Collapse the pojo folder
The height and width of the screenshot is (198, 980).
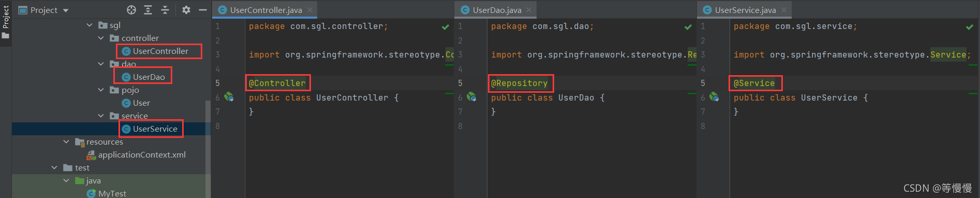click(101, 90)
